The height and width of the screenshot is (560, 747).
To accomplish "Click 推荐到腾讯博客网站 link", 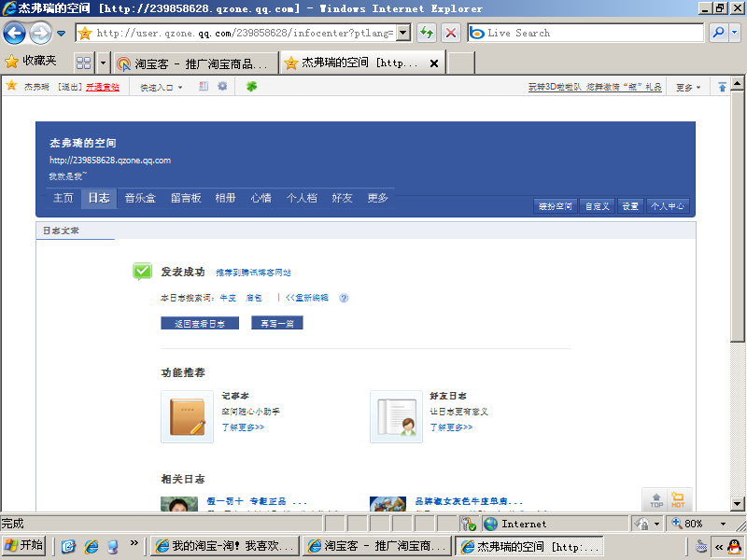I will [253, 273].
